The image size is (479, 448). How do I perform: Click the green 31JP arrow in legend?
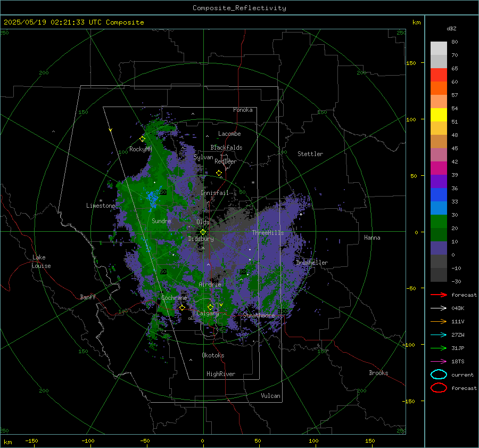click(x=439, y=348)
